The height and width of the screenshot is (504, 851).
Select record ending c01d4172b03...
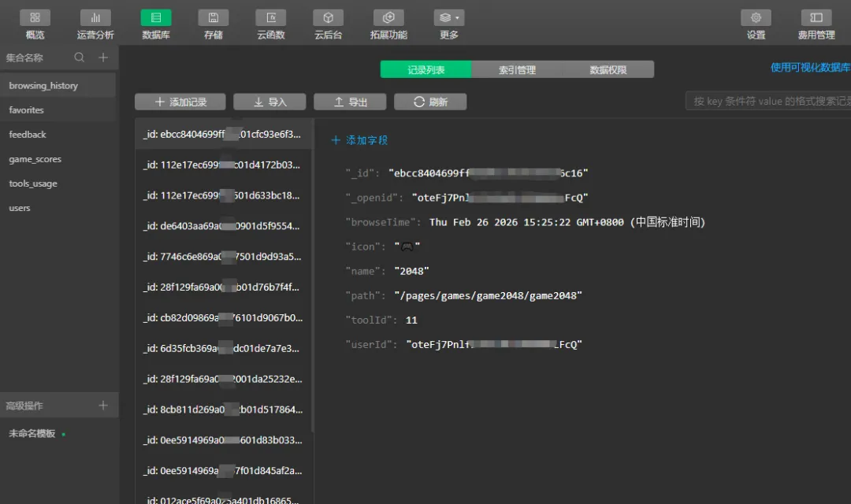[223, 165]
